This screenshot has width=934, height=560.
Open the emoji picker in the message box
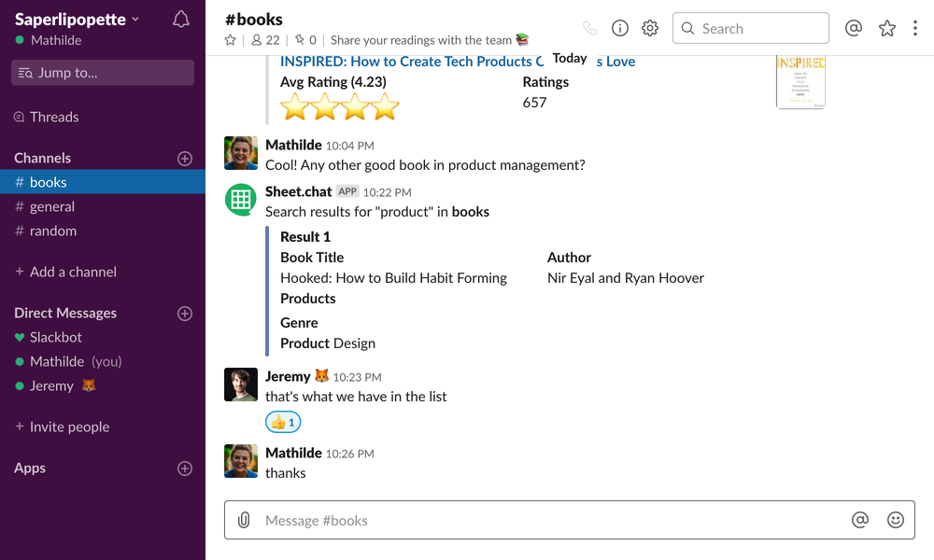[x=895, y=520]
